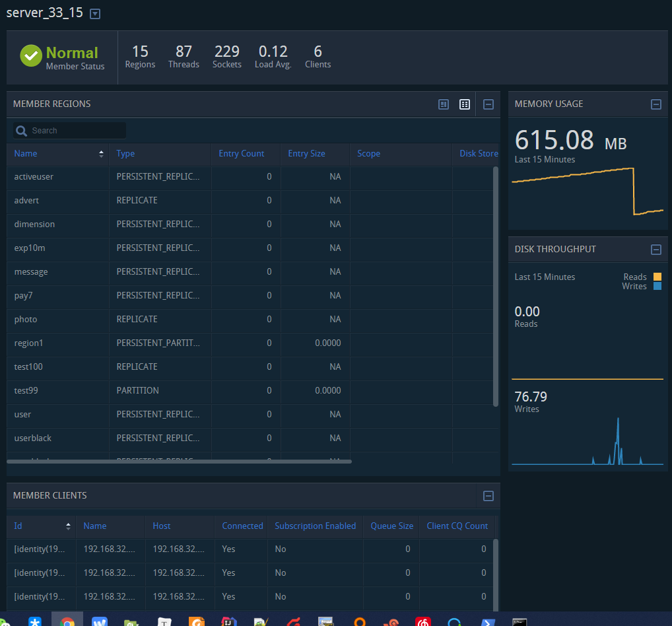This screenshot has width=672, height=626.
Task: Sort regions by Entry Count column
Action: pyautogui.click(x=242, y=154)
